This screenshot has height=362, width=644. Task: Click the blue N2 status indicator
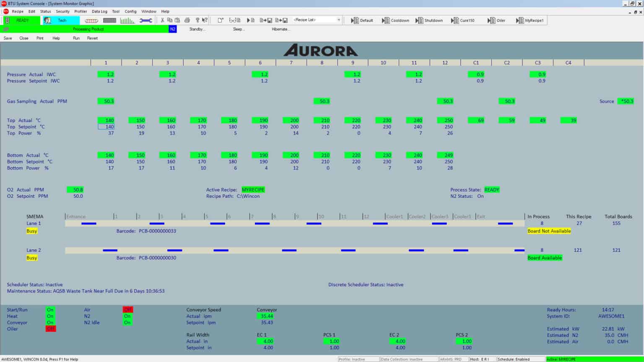pyautogui.click(x=172, y=29)
